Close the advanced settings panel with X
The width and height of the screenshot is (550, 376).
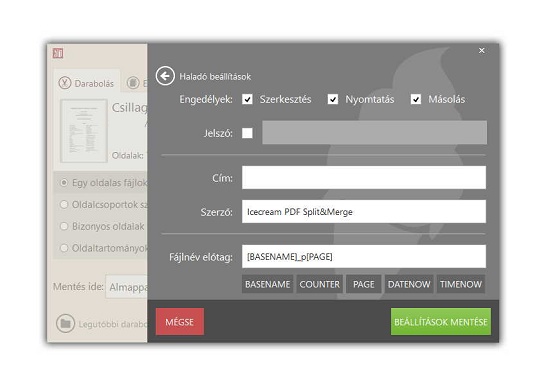coord(482,51)
